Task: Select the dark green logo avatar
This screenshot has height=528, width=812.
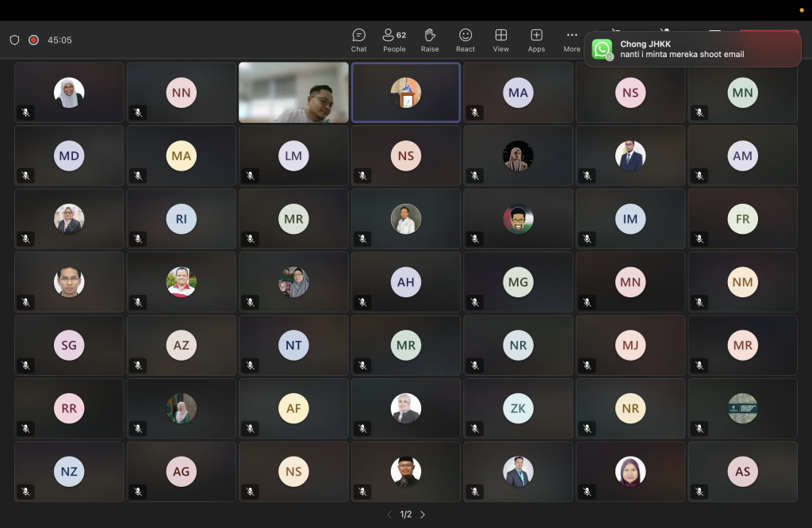Action: pyautogui.click(x=742, y=408)
